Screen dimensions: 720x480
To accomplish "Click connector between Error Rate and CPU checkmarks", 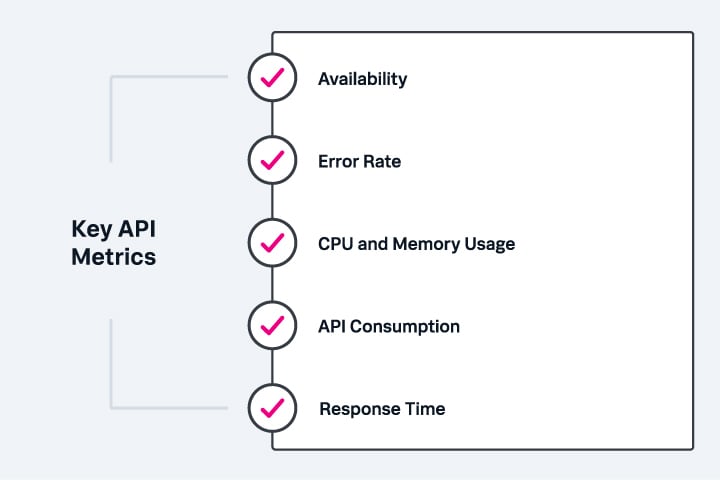I will pos(272,202).
